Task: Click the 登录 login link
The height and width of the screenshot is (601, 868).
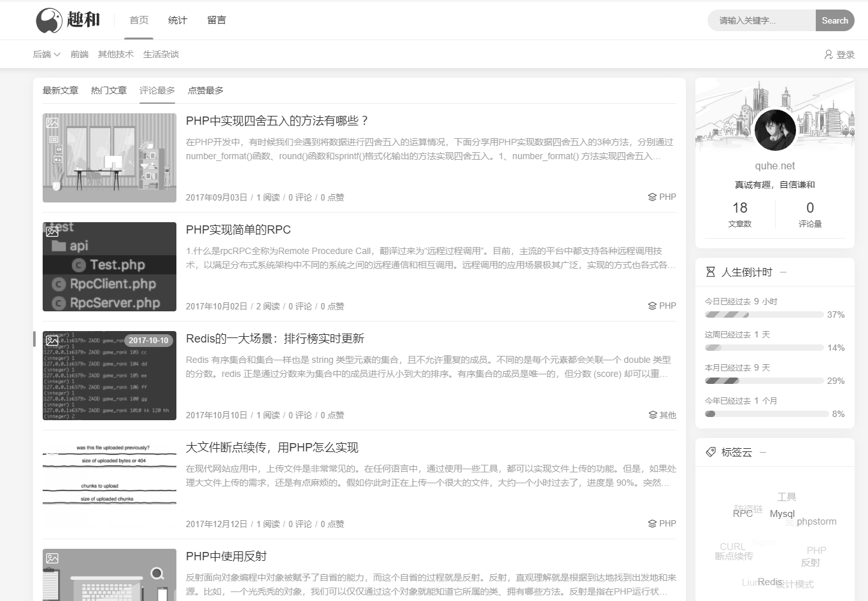Action: 845,55
